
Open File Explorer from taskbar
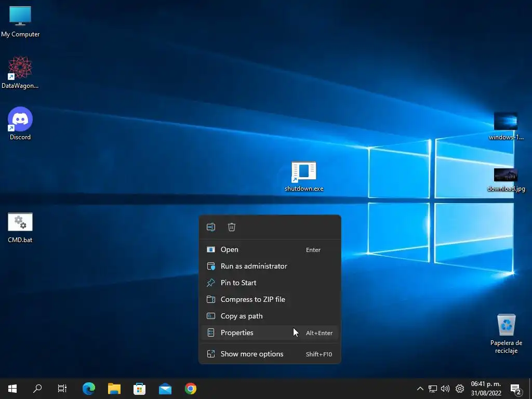[x=114, y=389]
